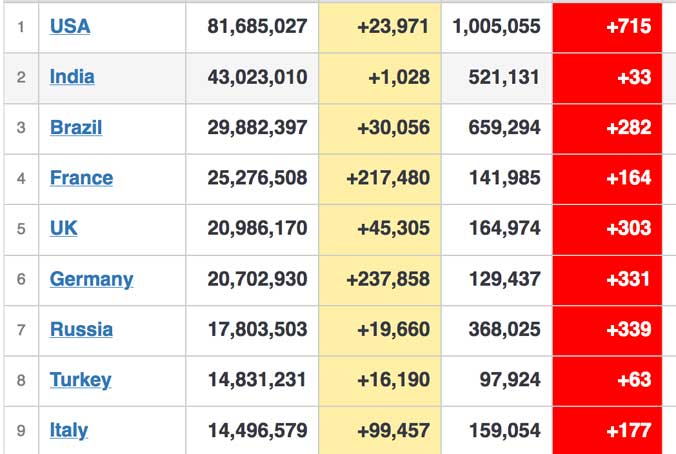Open the Turkey country link

pos(81,380)
